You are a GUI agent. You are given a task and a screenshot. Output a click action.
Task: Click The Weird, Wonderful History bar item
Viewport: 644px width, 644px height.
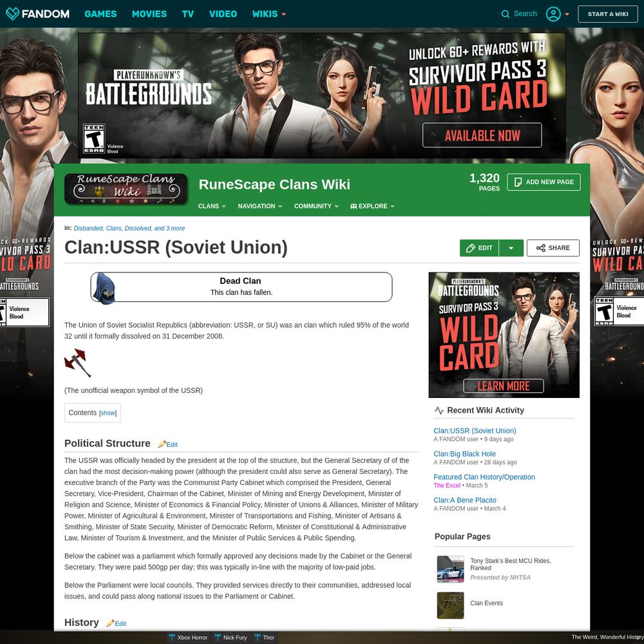coord(607,637)
